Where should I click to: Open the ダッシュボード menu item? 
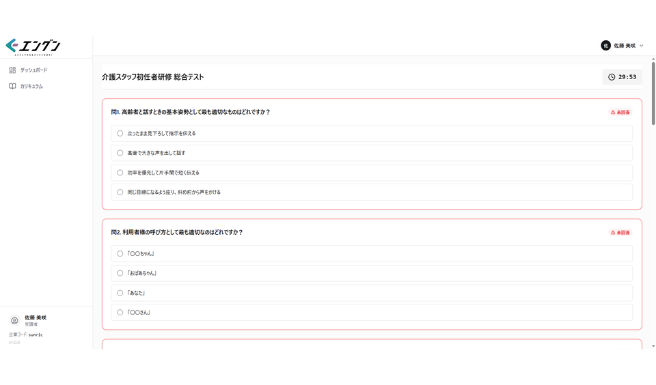pos(33,70)
